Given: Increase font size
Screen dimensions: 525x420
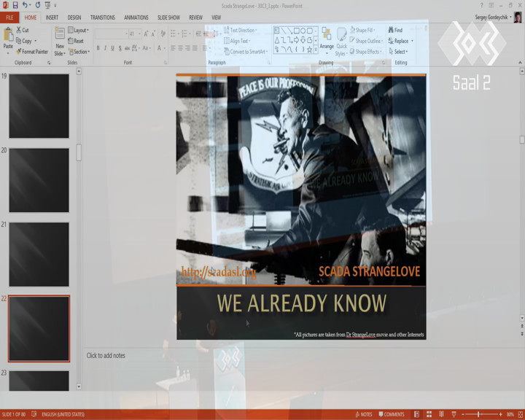Looking at the screenshot, I should [x=146, y=34].
